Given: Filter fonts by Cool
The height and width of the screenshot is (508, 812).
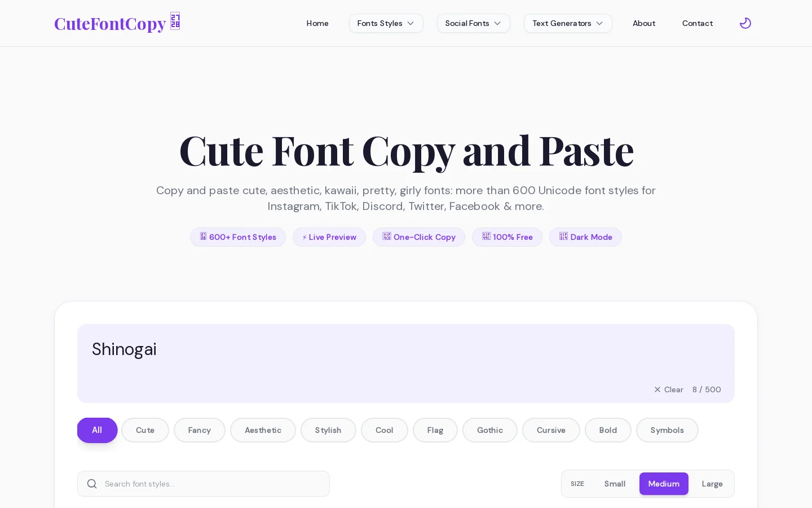Looking at the screenshot, I should [x=385, y=430].
